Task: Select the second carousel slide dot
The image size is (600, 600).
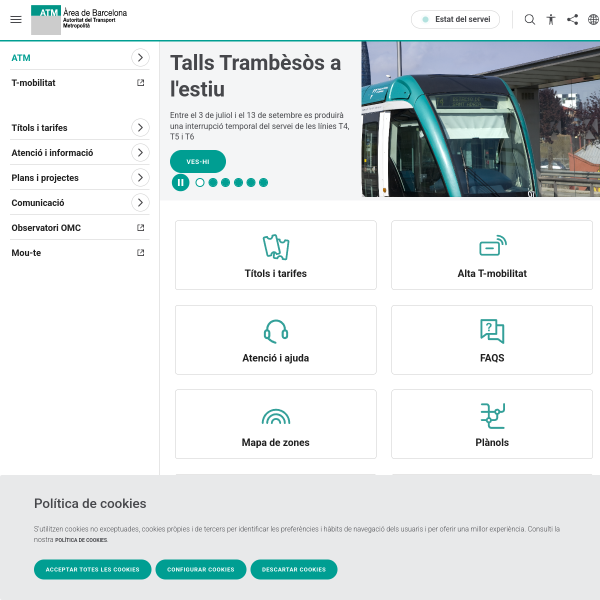Action: pos(213,183)
